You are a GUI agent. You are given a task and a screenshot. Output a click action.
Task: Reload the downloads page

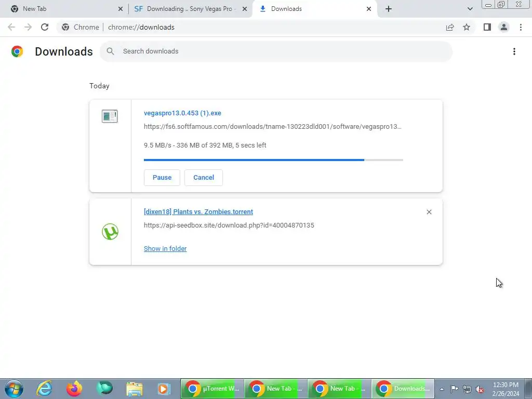coord(45,27)
